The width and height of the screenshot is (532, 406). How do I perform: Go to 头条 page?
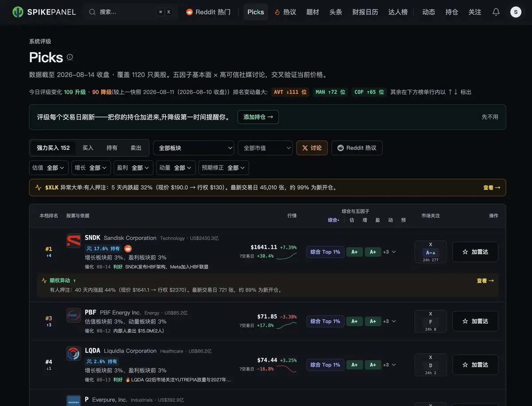tap(336, 12)
